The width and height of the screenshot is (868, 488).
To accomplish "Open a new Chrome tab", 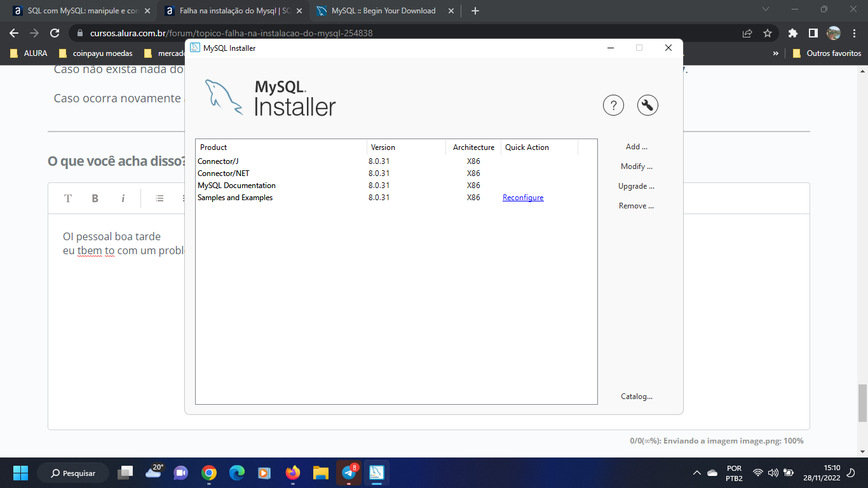I will click(475, 11).
